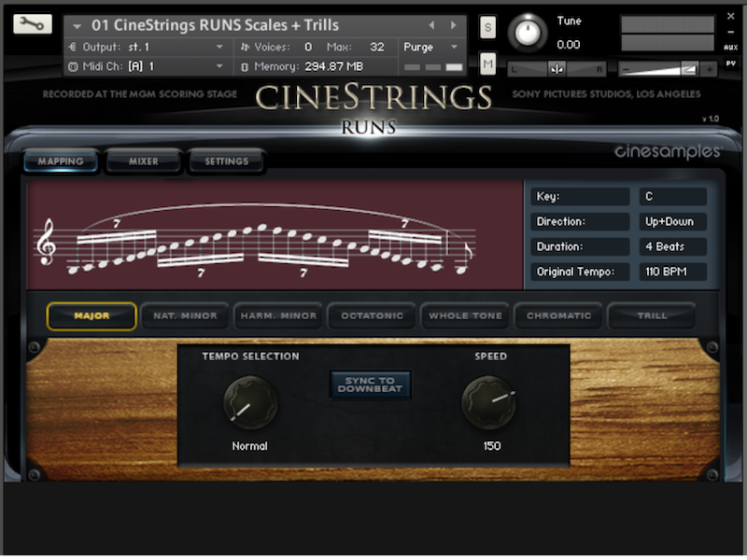Select the Trill button

click(652, 315)
